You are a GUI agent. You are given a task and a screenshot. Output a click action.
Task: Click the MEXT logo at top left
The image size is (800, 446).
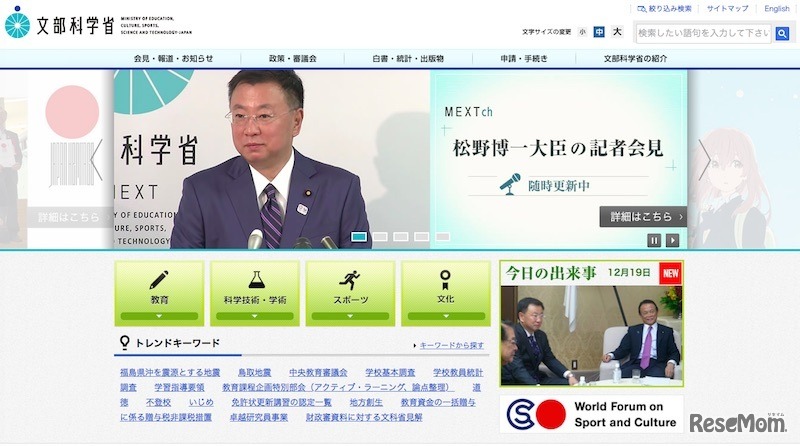[98, 23]
